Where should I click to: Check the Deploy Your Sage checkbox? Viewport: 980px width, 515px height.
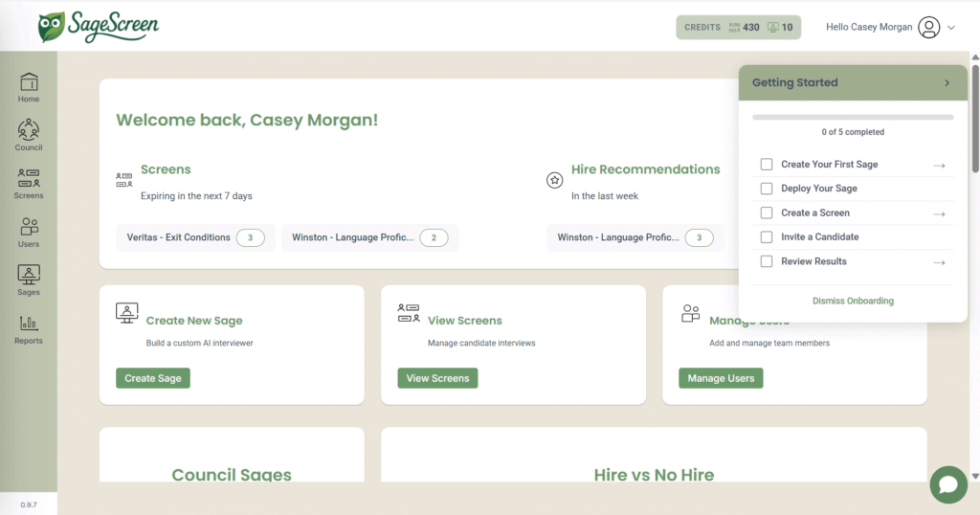pyautogui.click(x=767, y=189)
